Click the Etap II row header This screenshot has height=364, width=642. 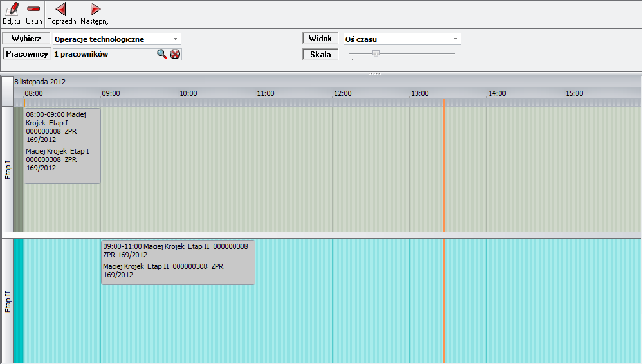7,301
